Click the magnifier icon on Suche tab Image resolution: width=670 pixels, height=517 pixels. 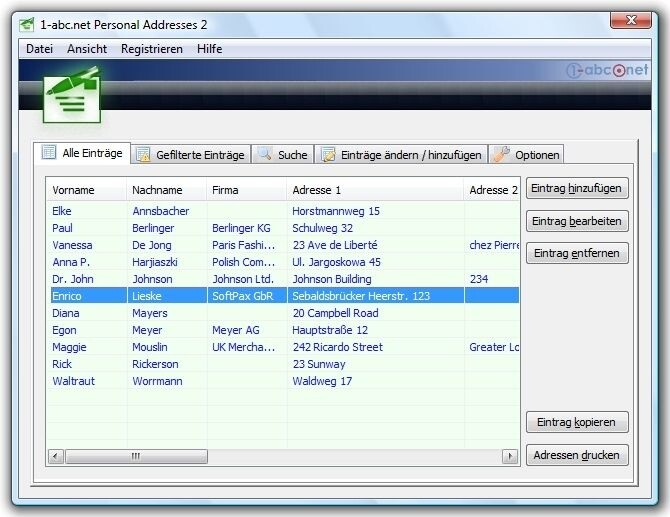coord(265,153)
